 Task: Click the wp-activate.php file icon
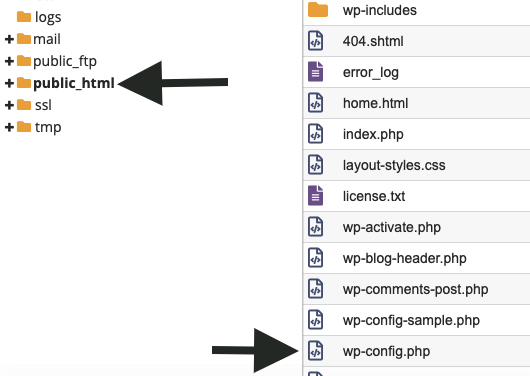315,227
